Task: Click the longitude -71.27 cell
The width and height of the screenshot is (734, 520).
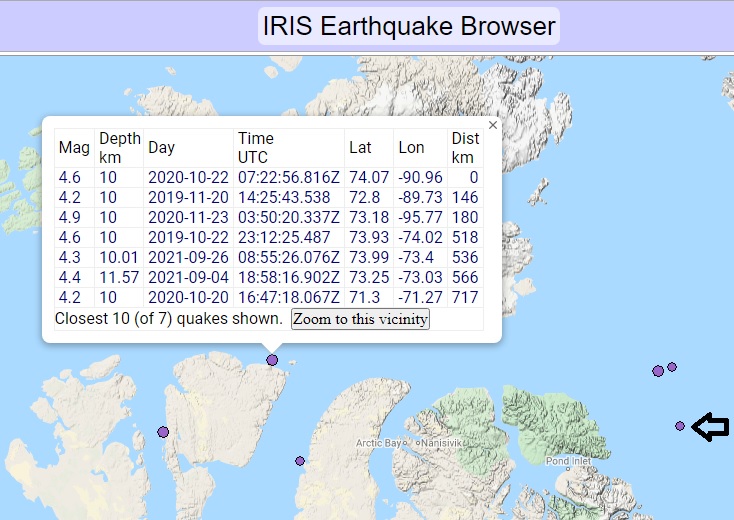Action: click(x=420, y=297)
